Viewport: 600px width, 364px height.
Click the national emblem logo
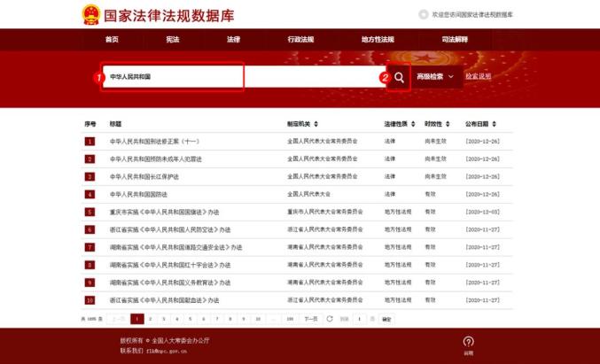point(91,14)
